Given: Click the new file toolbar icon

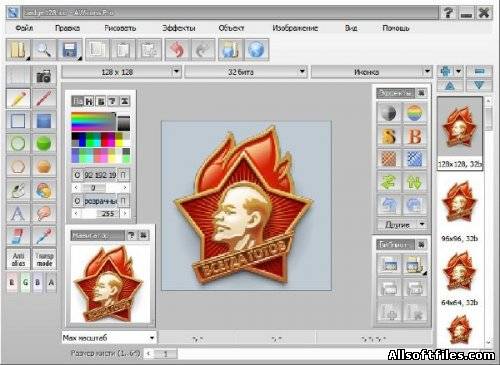Looking at the screenshot, I should click(x=18, y=50).
